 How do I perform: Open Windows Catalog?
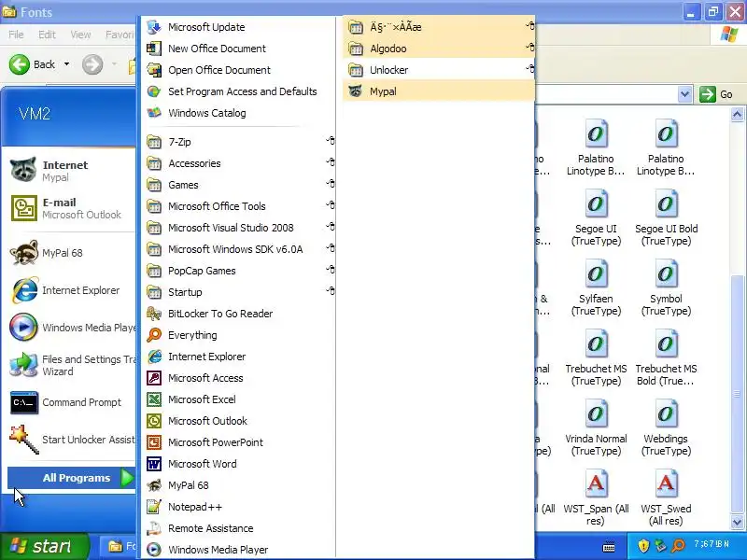click(x=239, y=113)
